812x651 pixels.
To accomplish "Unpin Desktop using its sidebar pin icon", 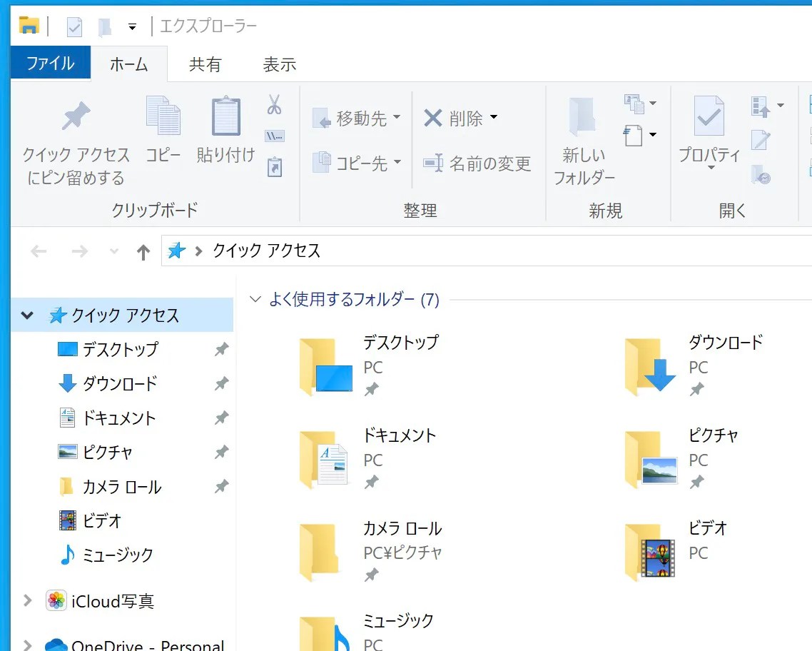I will pyautogui.click(x=222, y=350).
